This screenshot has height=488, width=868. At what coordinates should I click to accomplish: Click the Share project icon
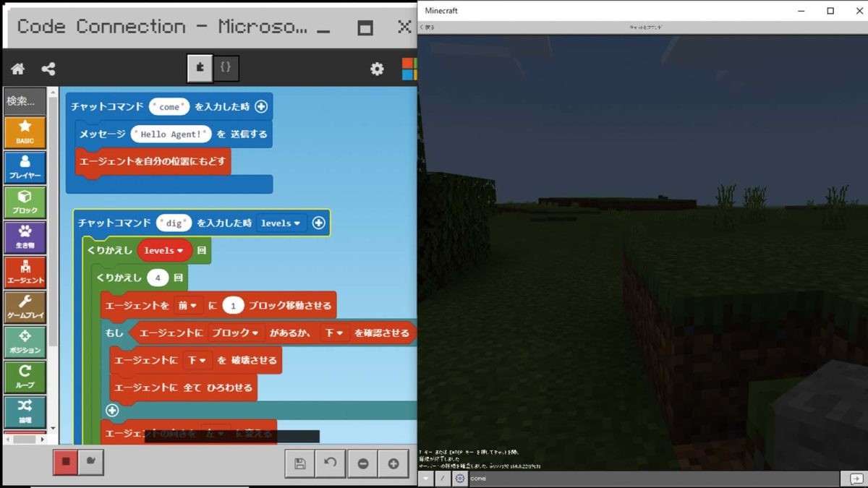point(48,69)
